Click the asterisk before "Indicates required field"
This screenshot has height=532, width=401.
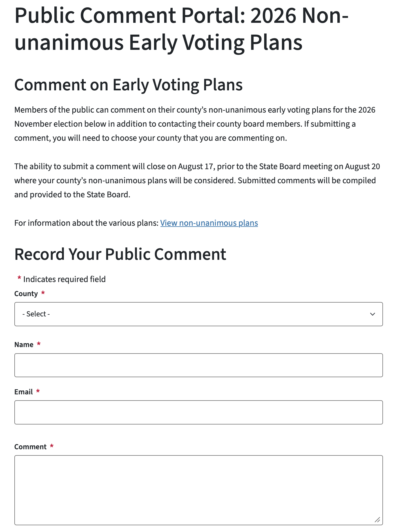(19, 278)
